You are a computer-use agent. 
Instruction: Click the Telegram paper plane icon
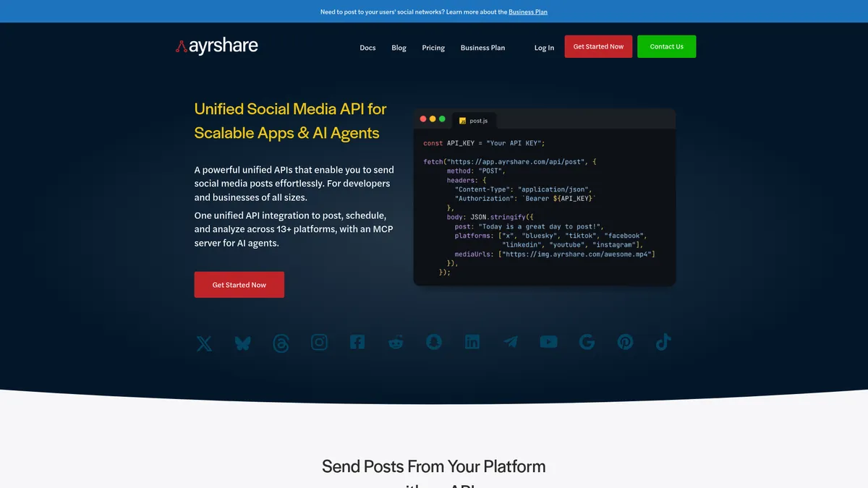pos(511,343)
